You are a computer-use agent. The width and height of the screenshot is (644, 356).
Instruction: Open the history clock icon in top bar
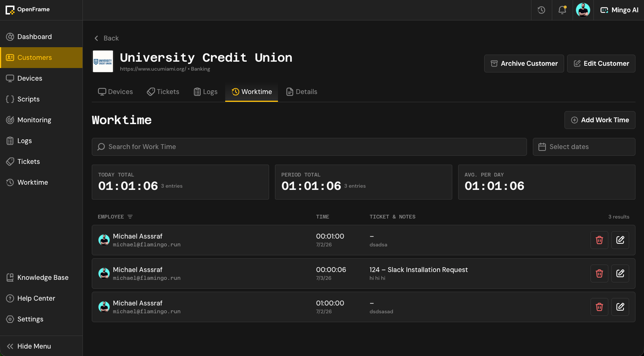point(541,10)
